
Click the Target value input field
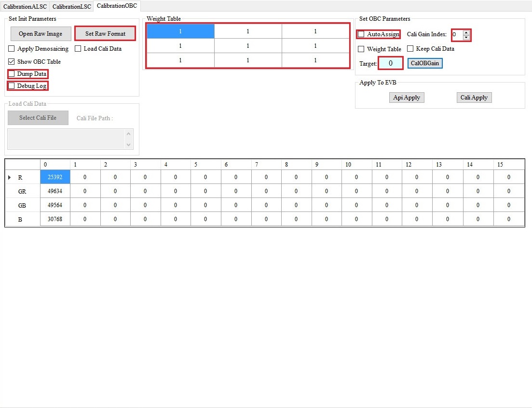(390, 63)
